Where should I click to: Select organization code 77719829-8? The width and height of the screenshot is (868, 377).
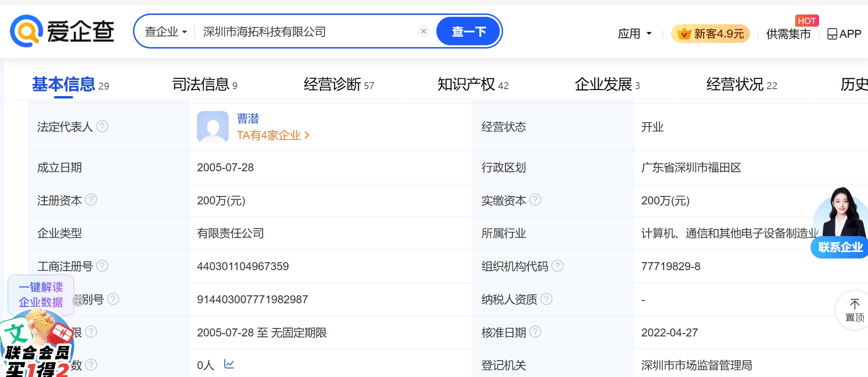pos(671,266)
